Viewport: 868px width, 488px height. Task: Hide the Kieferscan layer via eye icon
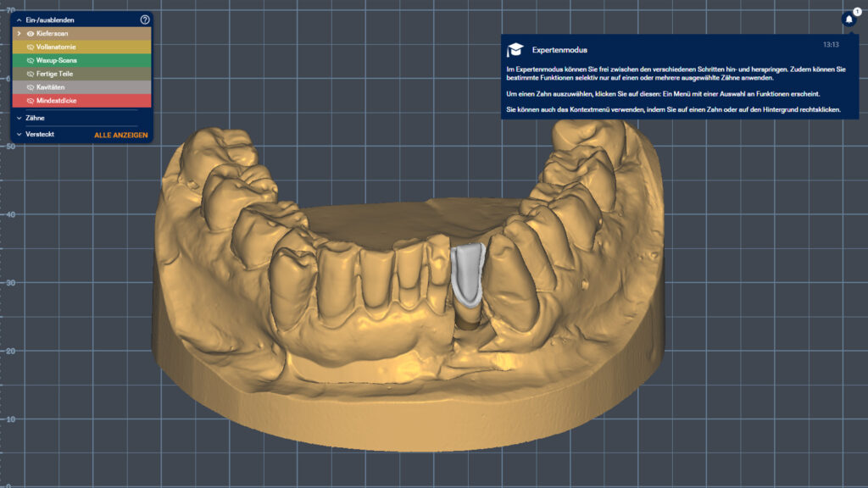pos(31,33)
